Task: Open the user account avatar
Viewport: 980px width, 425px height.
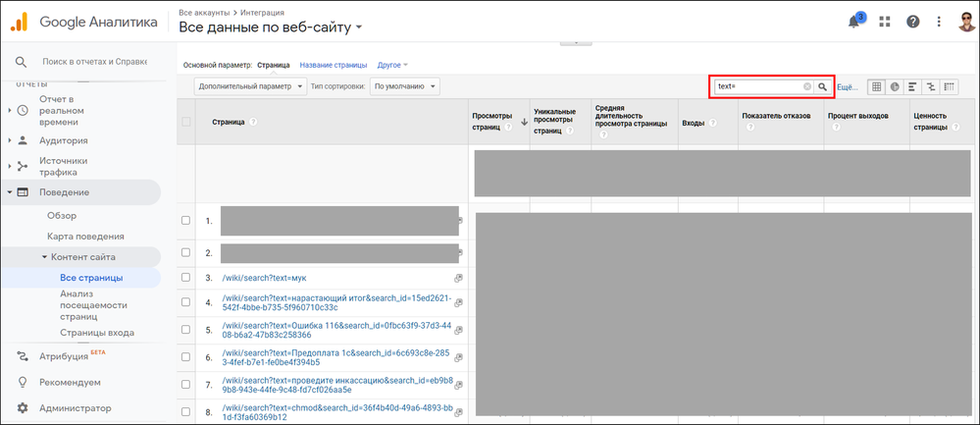Action: [968, 22]
